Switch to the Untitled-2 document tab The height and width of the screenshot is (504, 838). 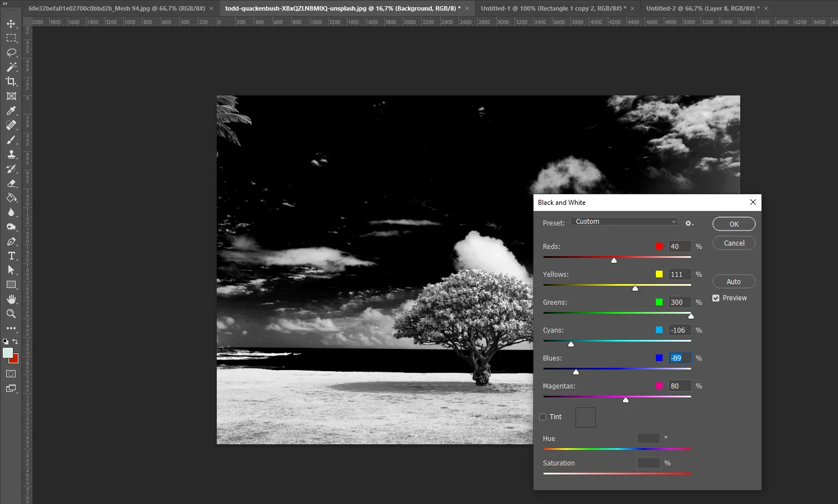702,8
